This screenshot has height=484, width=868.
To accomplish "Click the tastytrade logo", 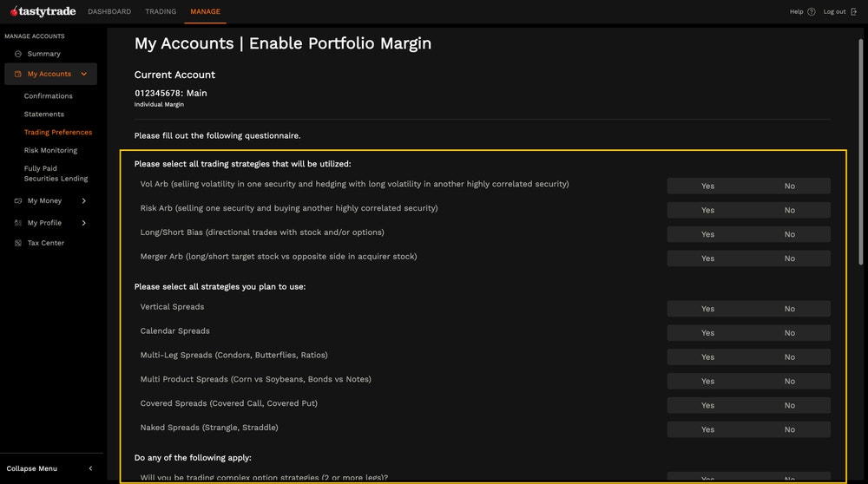I will click(43, 11).
